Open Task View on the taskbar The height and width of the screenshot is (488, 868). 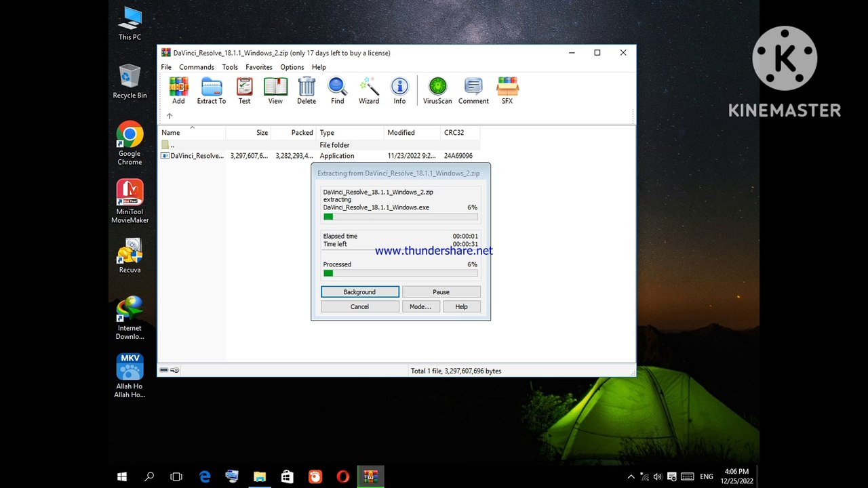point(176,476)
